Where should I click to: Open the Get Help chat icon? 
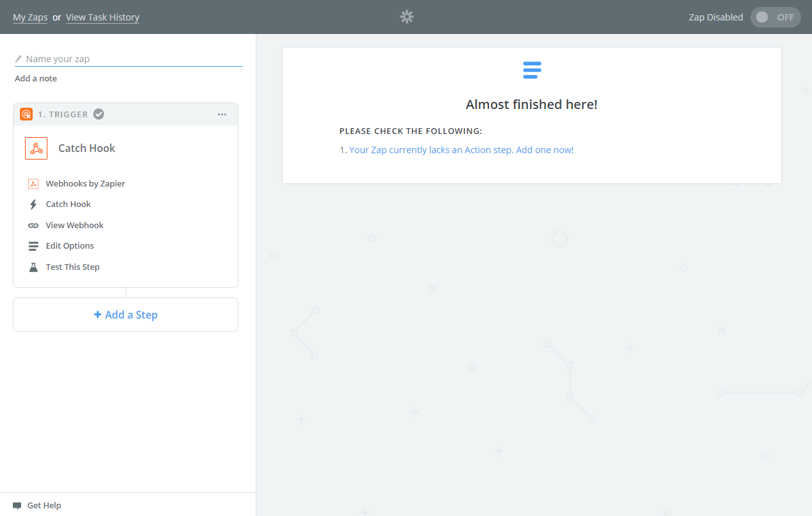[19, 505]
